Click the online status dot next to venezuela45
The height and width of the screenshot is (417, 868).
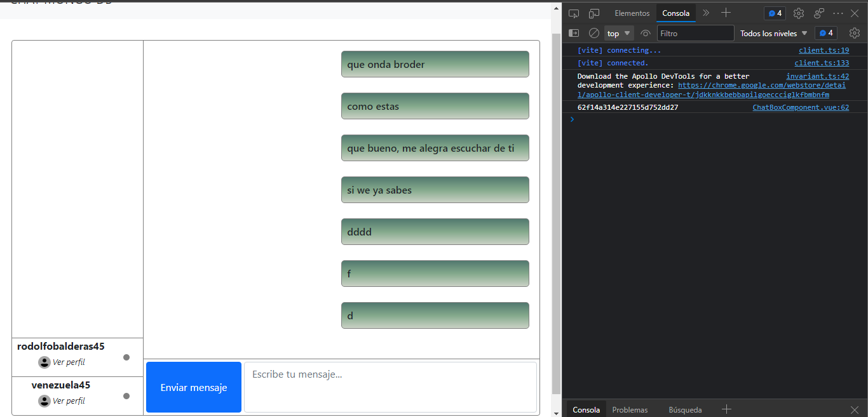(x=126, y=396)
